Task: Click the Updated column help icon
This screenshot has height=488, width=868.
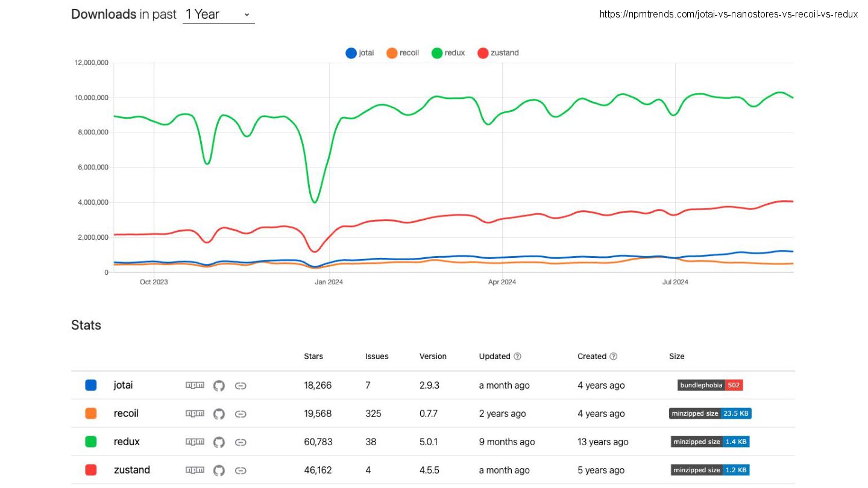Action: [517, 357]
